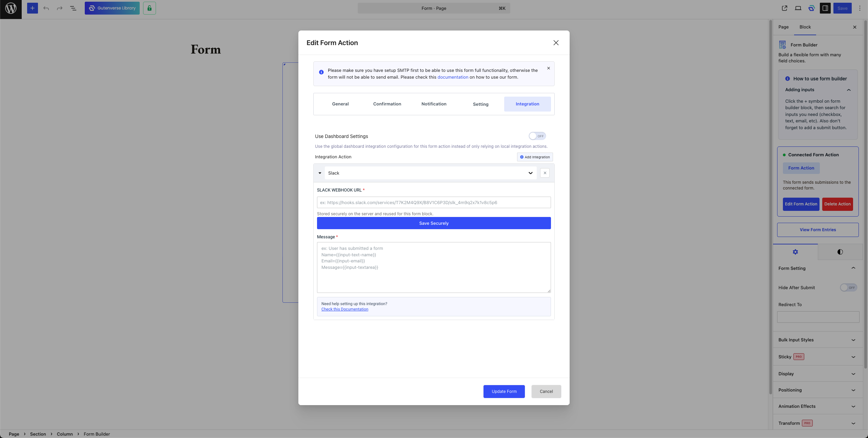Collapse the Form Setting panel
868x438 pixels.
click(x=818, y=268)
